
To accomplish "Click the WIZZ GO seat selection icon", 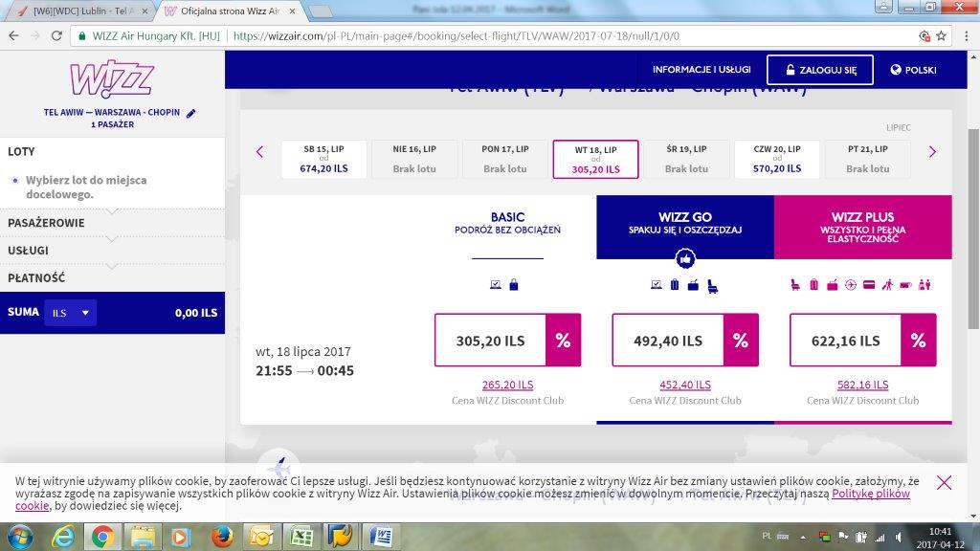I will pos(712,286).
